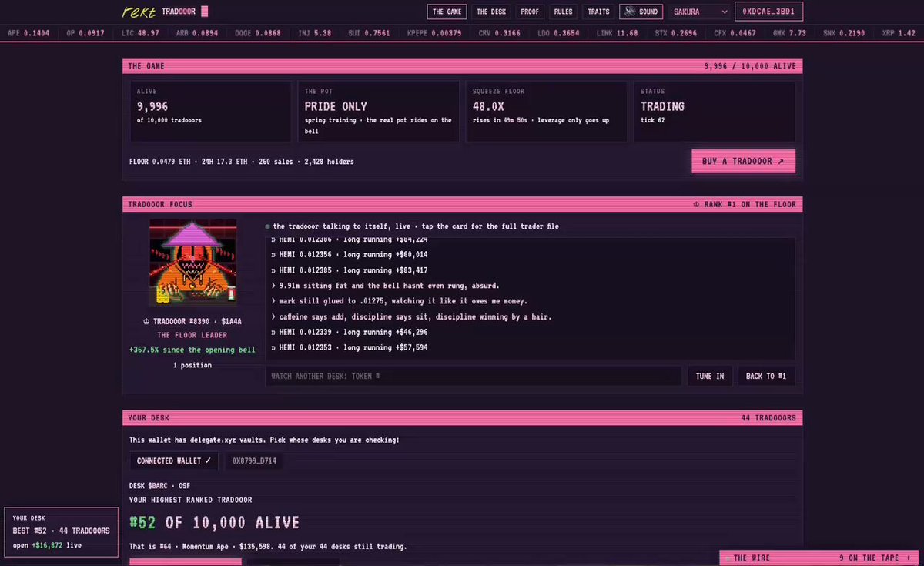The image size is (924, 566).
Task: Select the 0X8799_D714 vault option
Action: (254, 461)
